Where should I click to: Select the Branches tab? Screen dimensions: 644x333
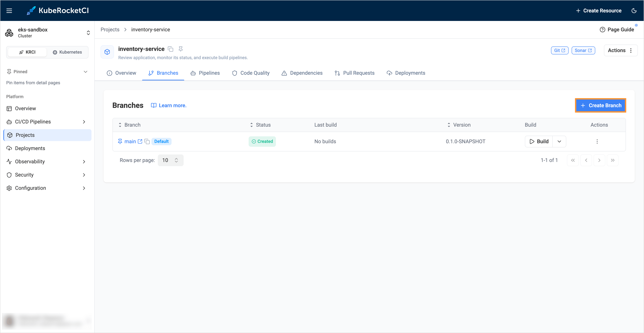pyautogui.click(x=163, y=73)
